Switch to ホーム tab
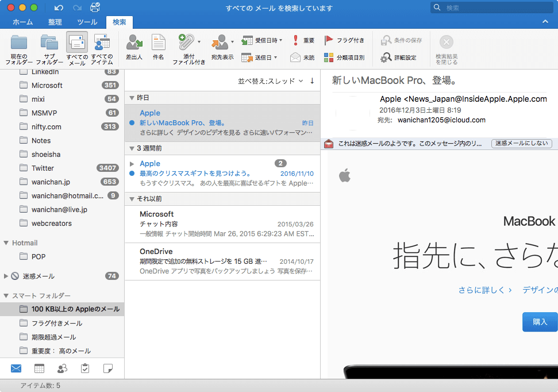The image size is (558, 392). pyautogui.click(x=23, y=22)
